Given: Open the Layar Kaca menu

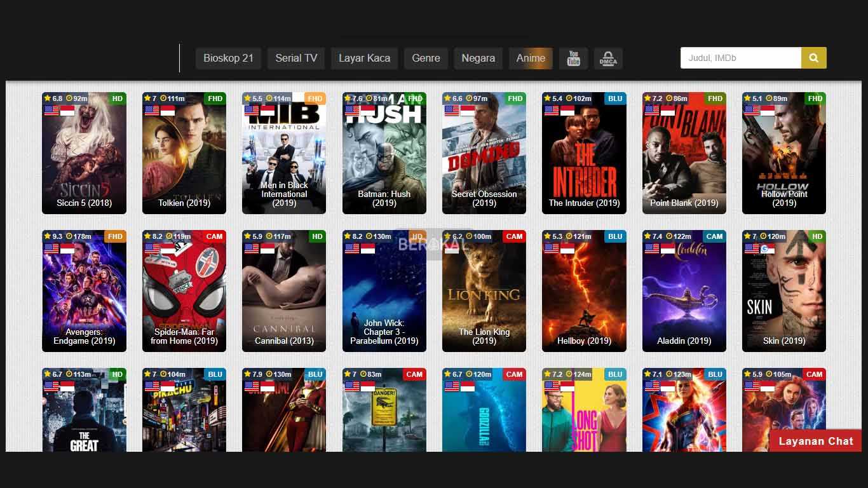Looking at the screenshot, I should click(365, 58).
